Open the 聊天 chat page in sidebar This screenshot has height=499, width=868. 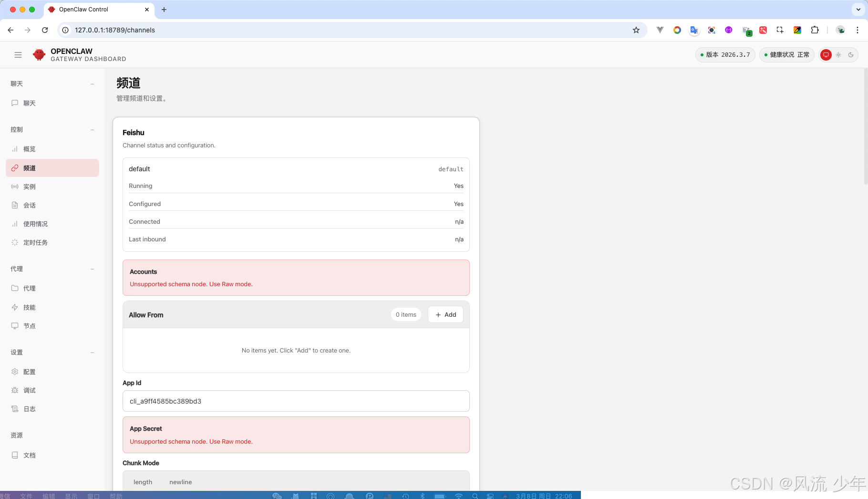(x=29, y=103)
